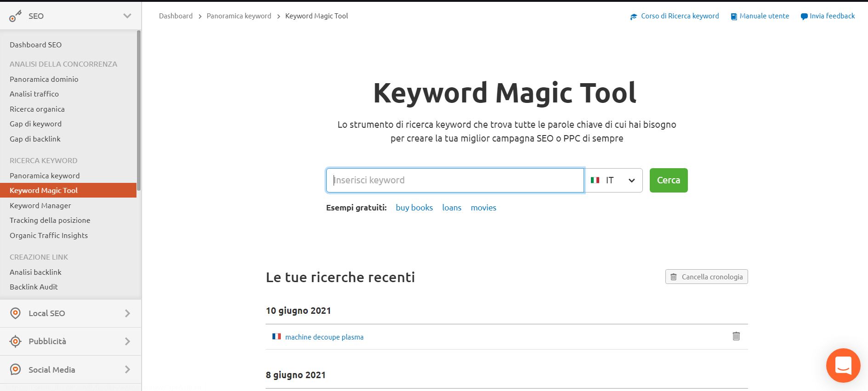Expand the Social Media section arrow
Image resolution: width=868 pixels, height=391 pixels.
127,369
